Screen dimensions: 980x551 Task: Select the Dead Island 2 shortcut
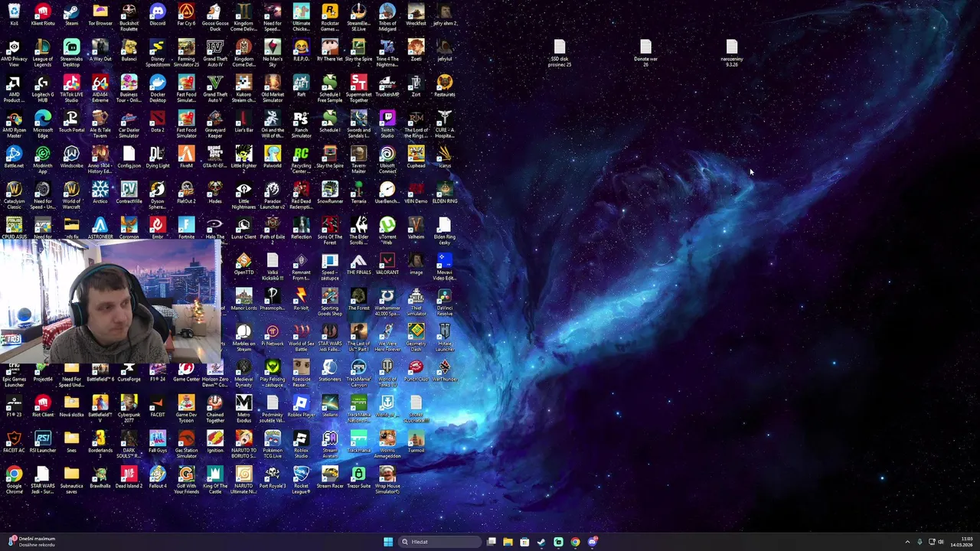pos(129,478)
